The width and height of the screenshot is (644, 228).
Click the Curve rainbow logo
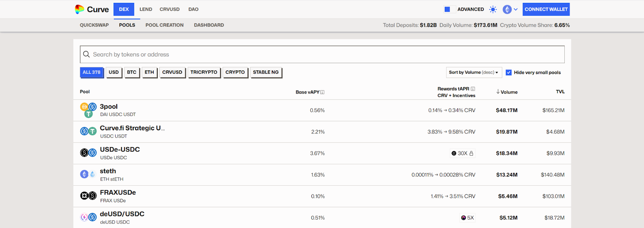pyautogui.click(x=80, y=9)
